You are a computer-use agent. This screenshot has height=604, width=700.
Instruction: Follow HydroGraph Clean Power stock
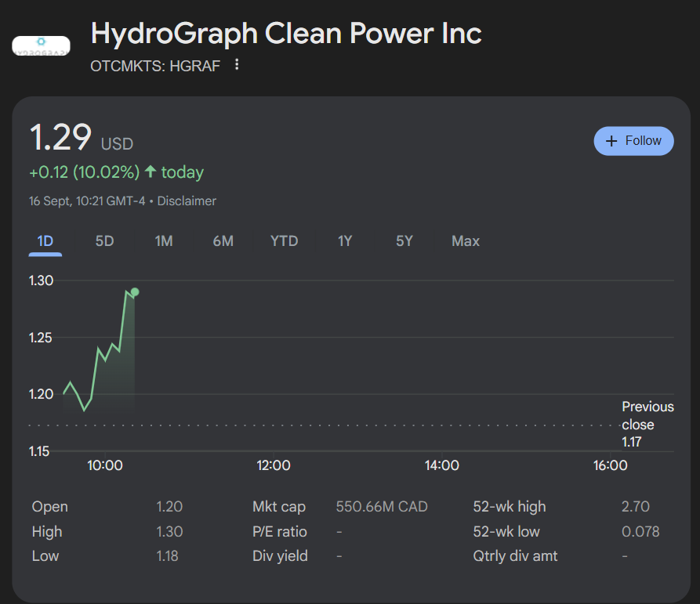click(x=633, y=141)
